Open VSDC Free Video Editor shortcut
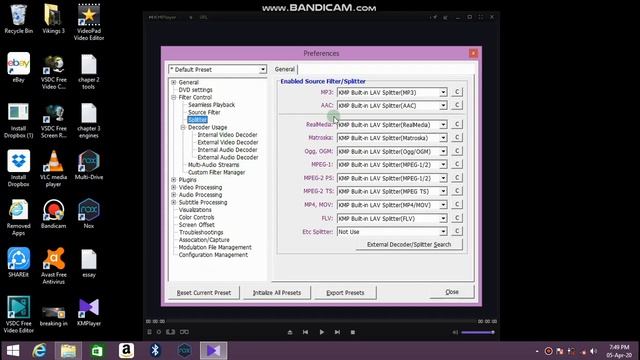 pyautogui.click(x=18, y=315)
